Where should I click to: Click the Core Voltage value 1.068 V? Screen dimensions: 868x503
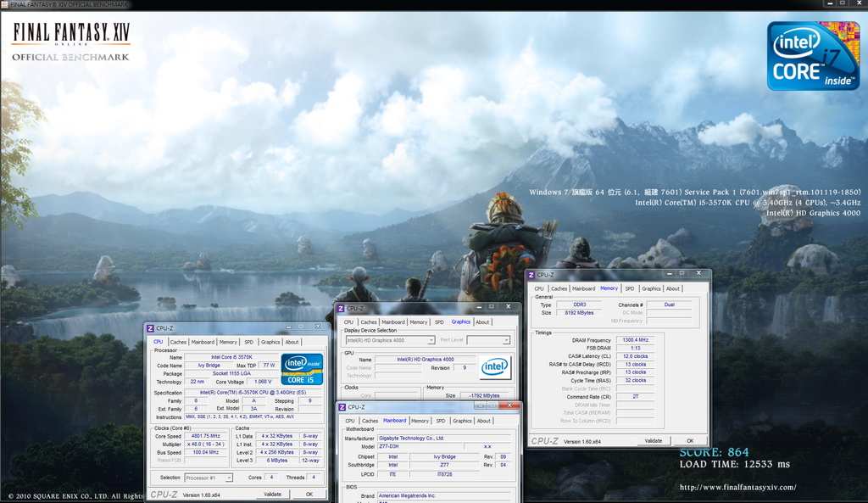click(x=263, y=382)
